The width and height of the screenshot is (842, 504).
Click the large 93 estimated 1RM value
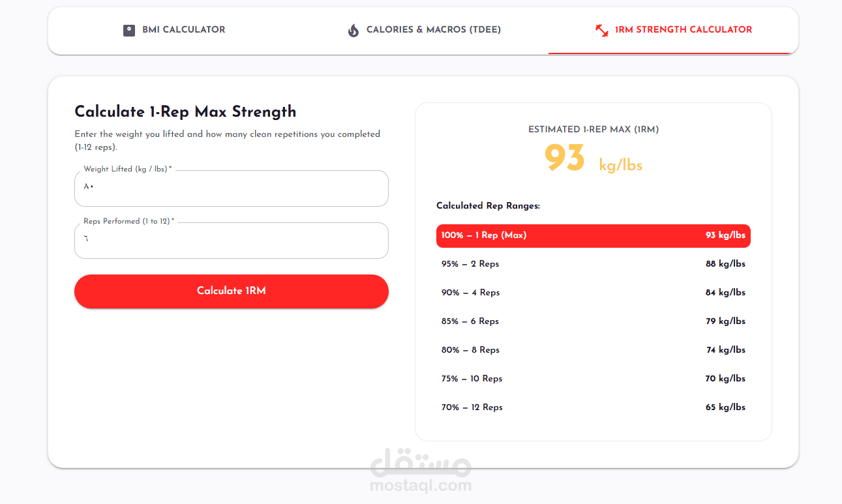(x=564, y=158)
